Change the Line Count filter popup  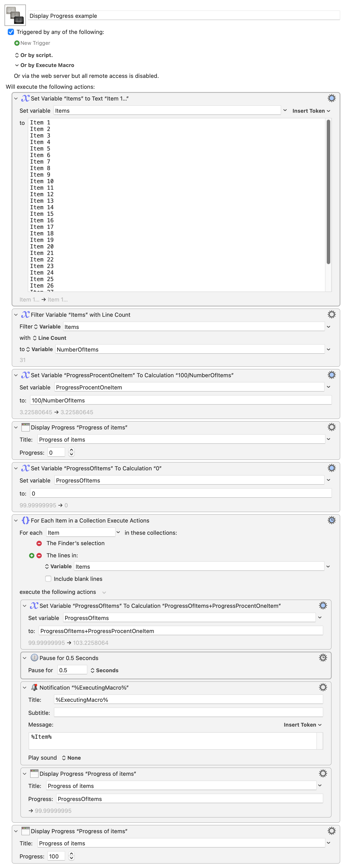click(x=49, y=338)
